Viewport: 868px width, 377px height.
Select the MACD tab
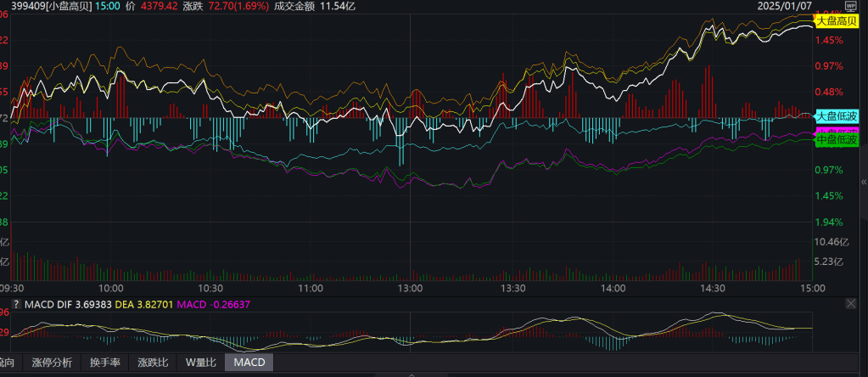[249, 363]
